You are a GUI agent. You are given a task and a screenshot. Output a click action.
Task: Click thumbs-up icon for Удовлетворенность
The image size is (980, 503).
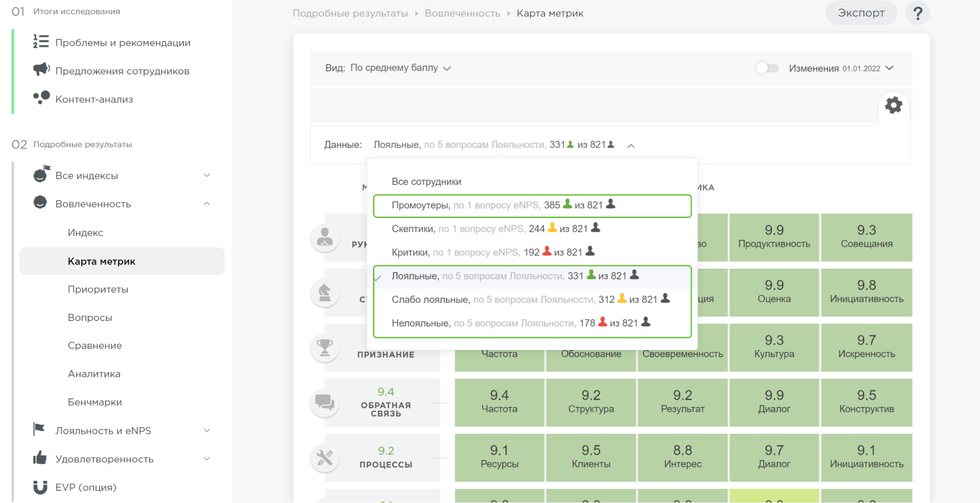(x=40, y=458)
